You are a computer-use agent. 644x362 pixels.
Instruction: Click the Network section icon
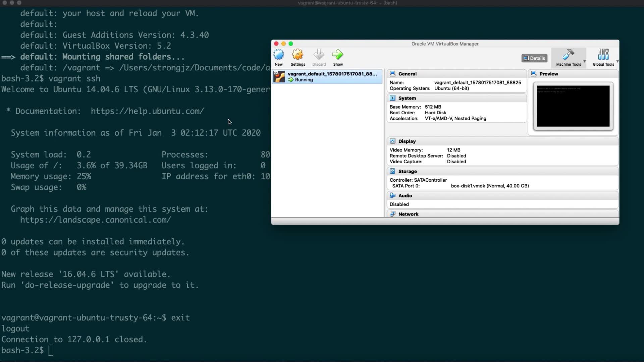tap(392, 214)
